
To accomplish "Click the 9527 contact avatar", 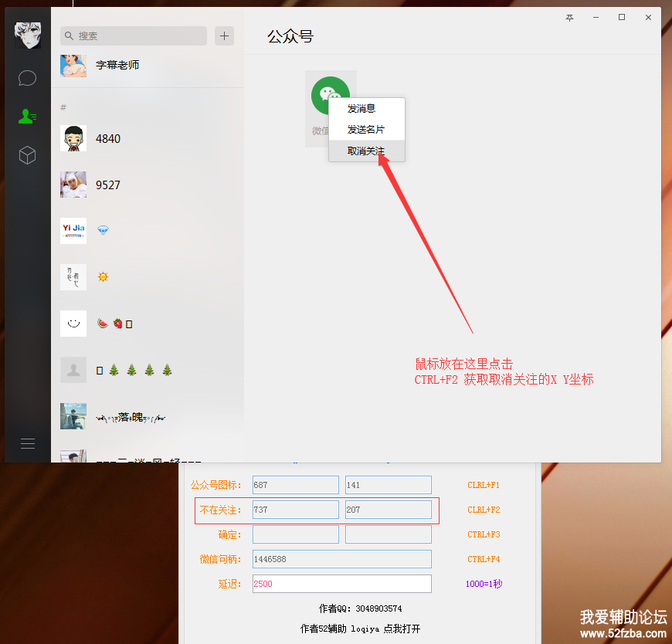I will [73, 185].
